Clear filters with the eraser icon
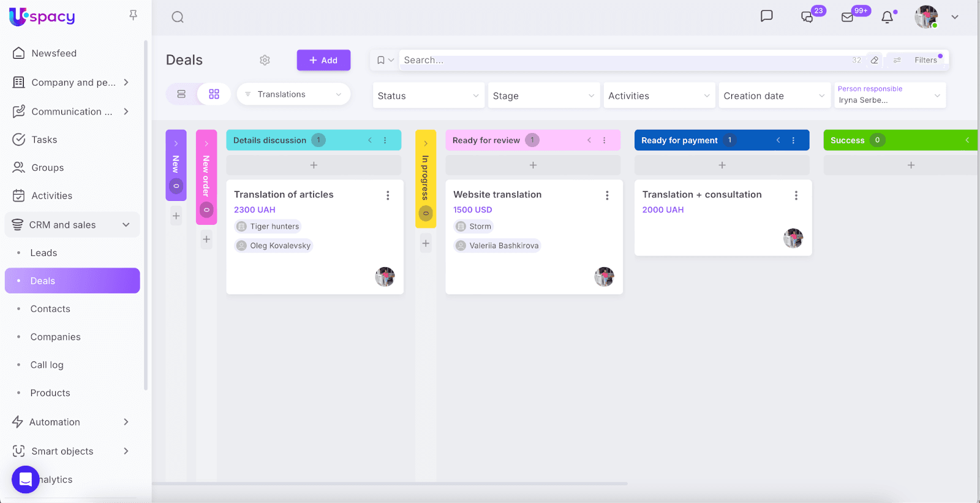 point(875,60)
